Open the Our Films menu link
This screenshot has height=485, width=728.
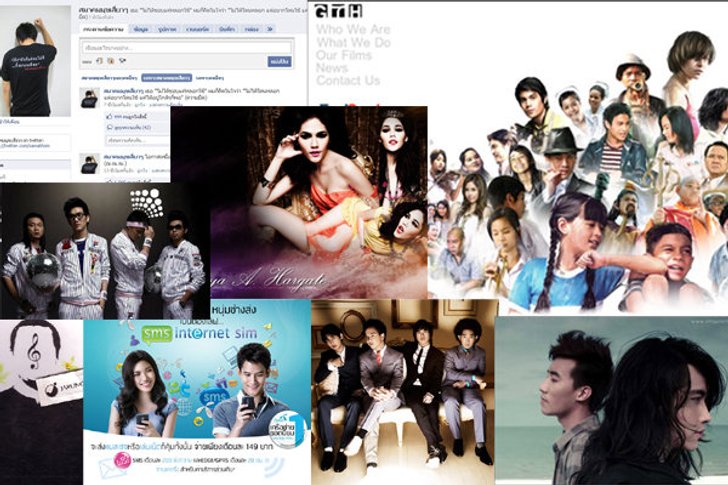coord(344,55)
